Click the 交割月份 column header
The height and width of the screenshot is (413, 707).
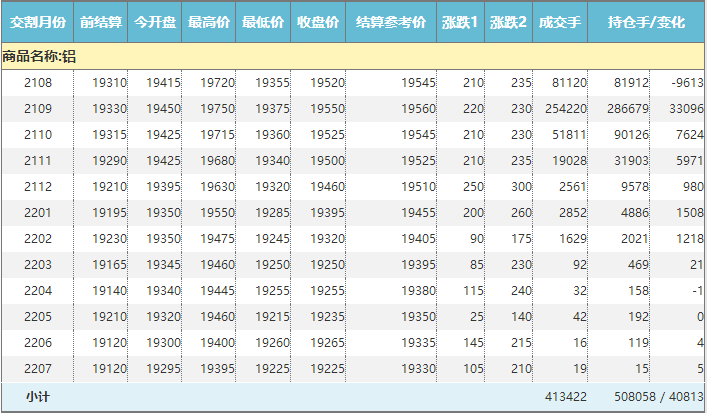[38, 22]
